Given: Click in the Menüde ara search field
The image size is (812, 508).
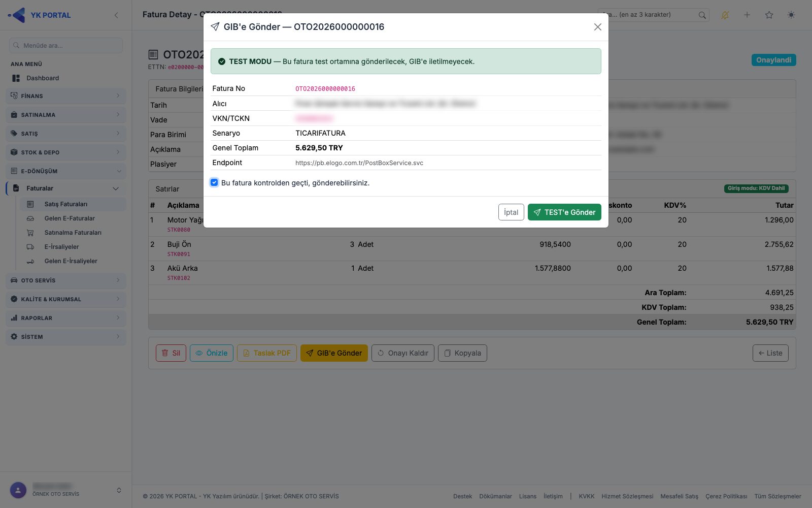Looking at the screenshot, I should 66,45.
